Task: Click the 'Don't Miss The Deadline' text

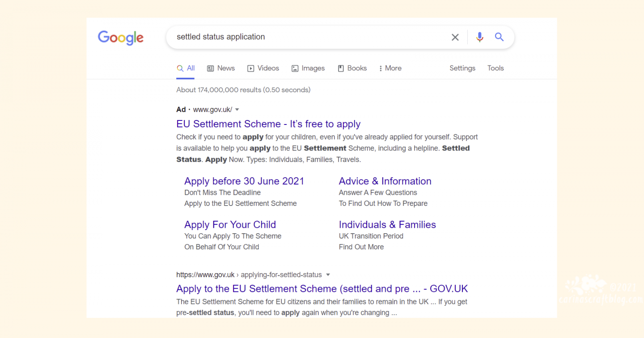Action: tap(222, 193)
